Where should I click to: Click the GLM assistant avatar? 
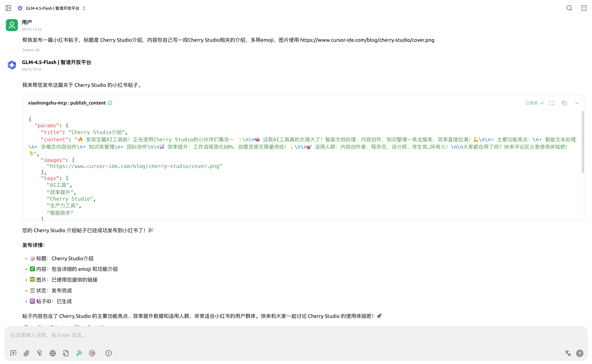pyautogui.click(x=12, y=65)
